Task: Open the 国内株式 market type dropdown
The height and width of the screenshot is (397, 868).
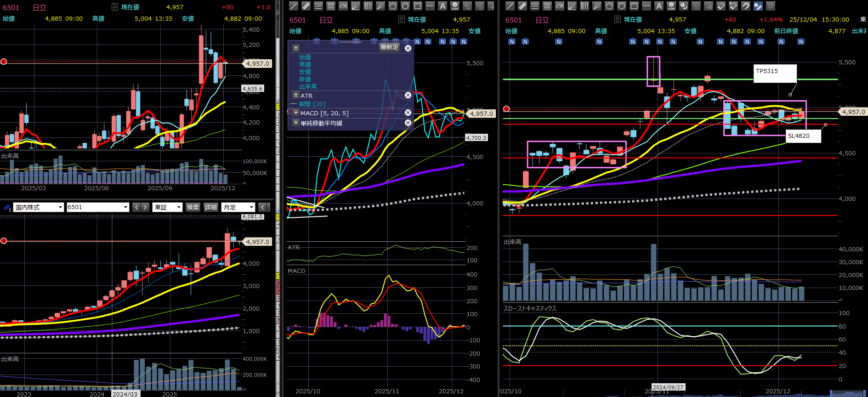Action: [x=39, y=207]
